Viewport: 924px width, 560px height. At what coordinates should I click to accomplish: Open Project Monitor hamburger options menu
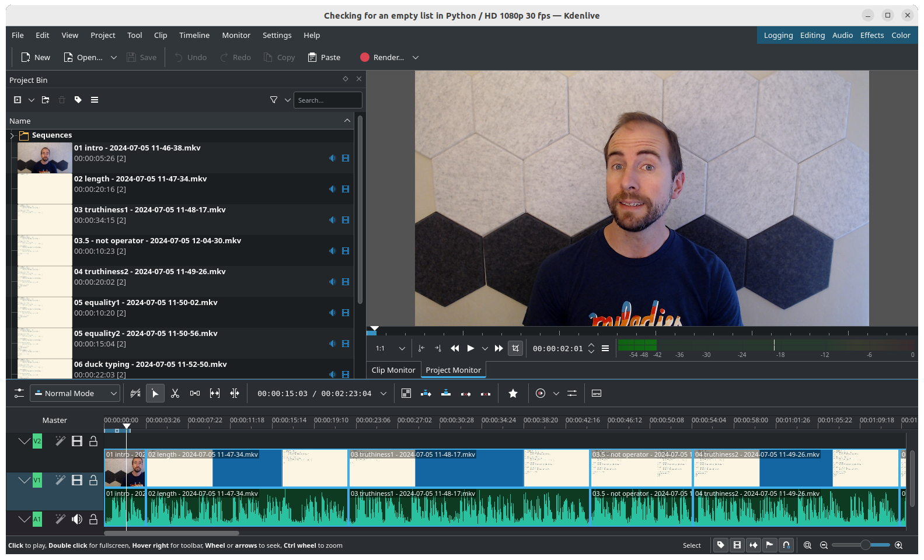tap(605, 348)
